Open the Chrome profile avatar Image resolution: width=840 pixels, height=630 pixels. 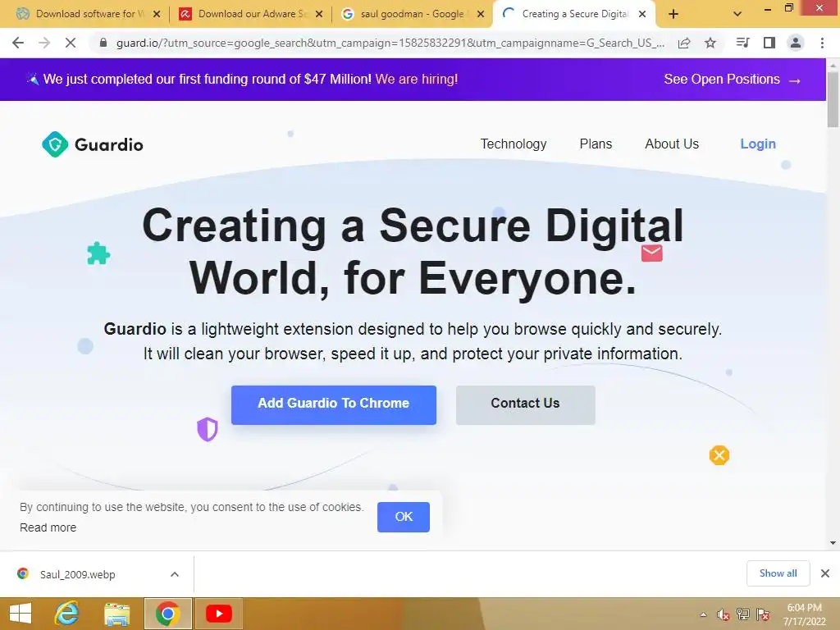coord(796,43)
